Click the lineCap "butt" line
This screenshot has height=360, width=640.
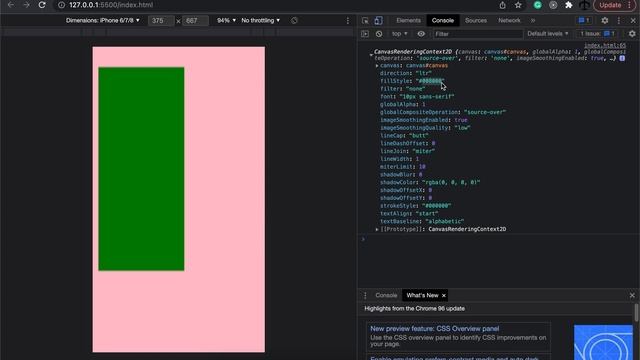(404, 136)
